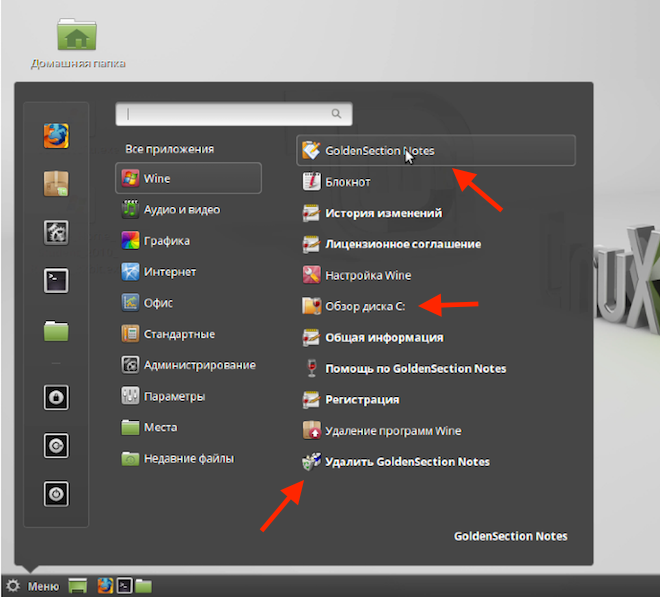This screenshot has height=597, width=660.
Task: Select the Все приложения category
Action: click(170, 149)
